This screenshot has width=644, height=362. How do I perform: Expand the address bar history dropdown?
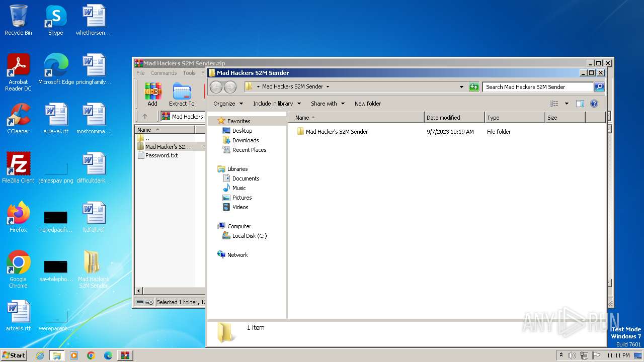click(461, 87)
